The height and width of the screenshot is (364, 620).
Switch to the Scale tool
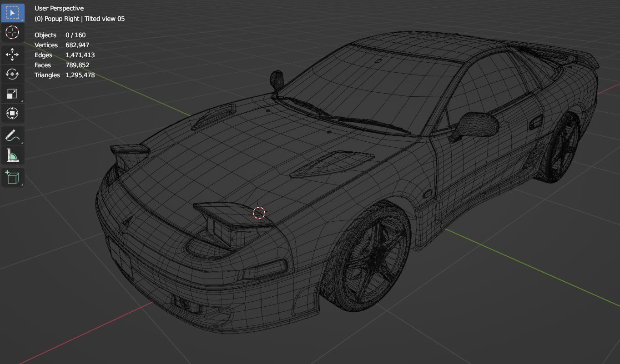[12, 94]
